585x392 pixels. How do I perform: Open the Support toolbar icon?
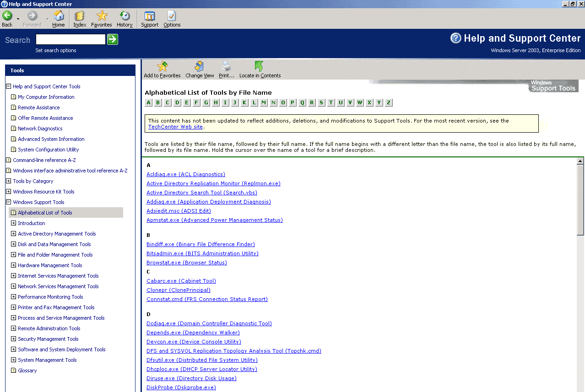[x=150, y=16]
